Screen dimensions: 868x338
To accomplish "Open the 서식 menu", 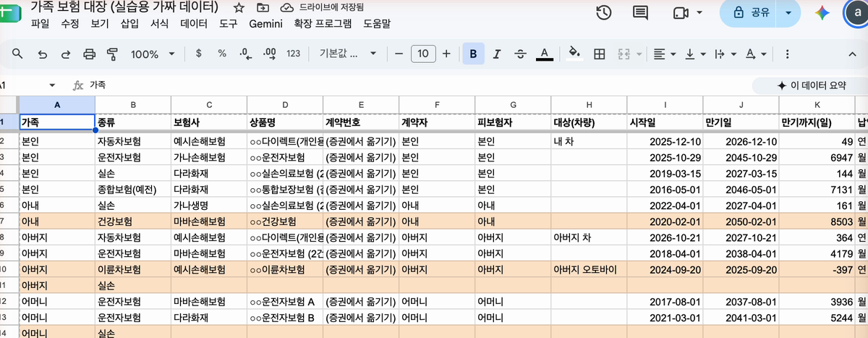I will point(159,24).
